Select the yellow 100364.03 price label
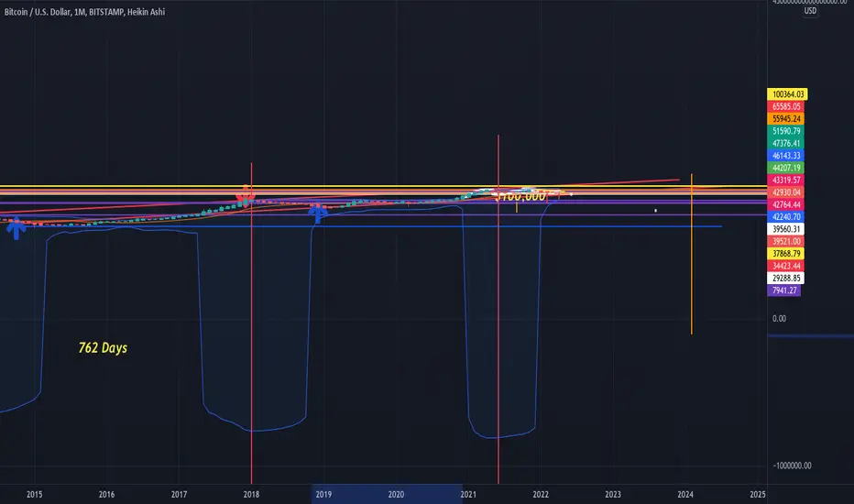 point(787,94)
